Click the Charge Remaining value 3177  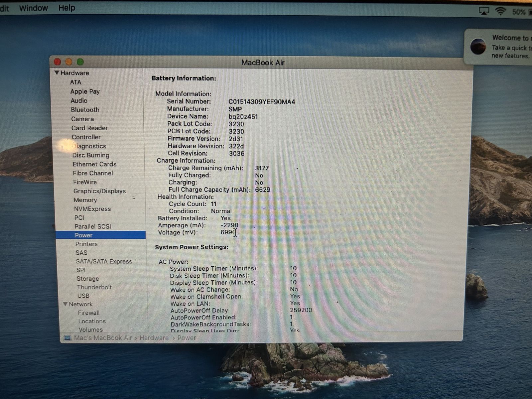click(x=262, y=168)
